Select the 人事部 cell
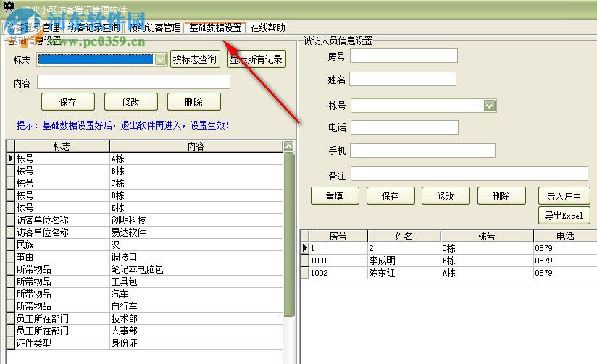The image size is (597, 364). point(196,331)
